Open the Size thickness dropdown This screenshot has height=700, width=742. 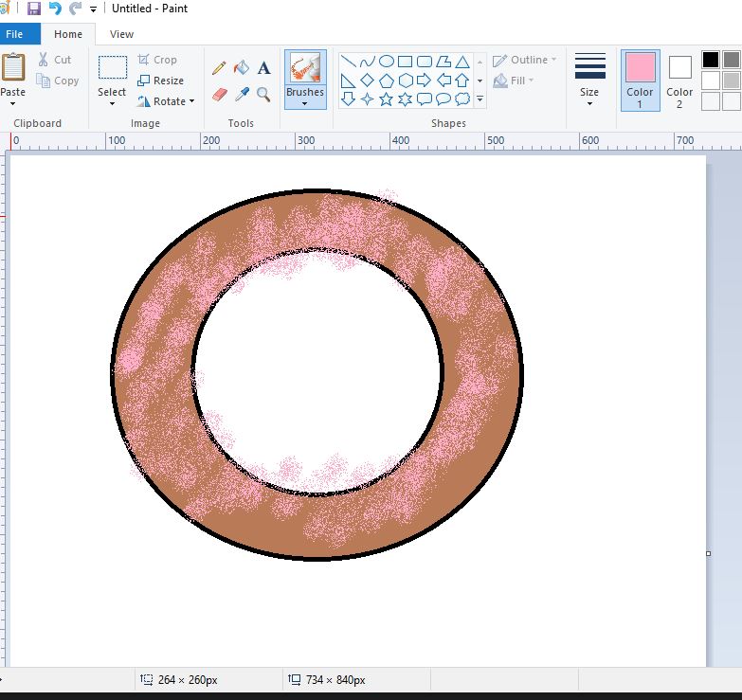(589, 81)
